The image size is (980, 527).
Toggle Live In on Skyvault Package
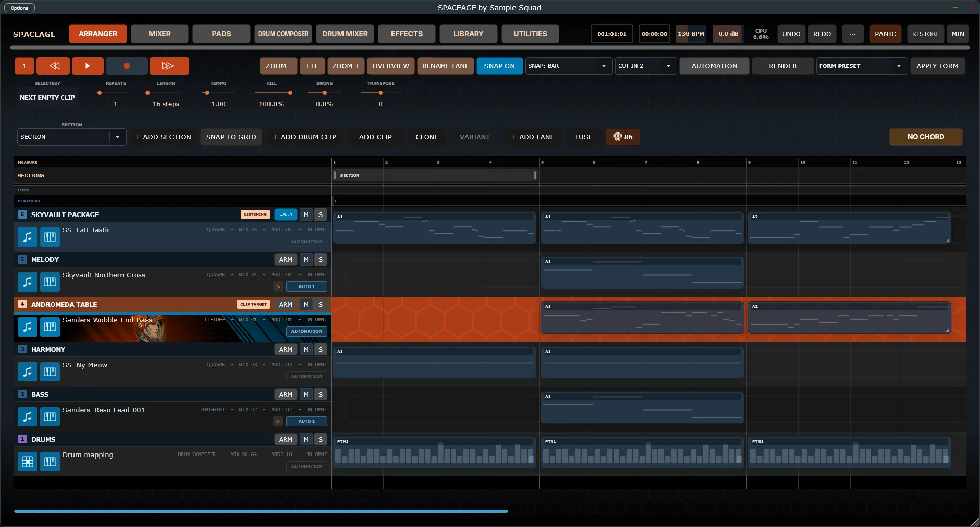pyautogui.click(x=286, y=214)
